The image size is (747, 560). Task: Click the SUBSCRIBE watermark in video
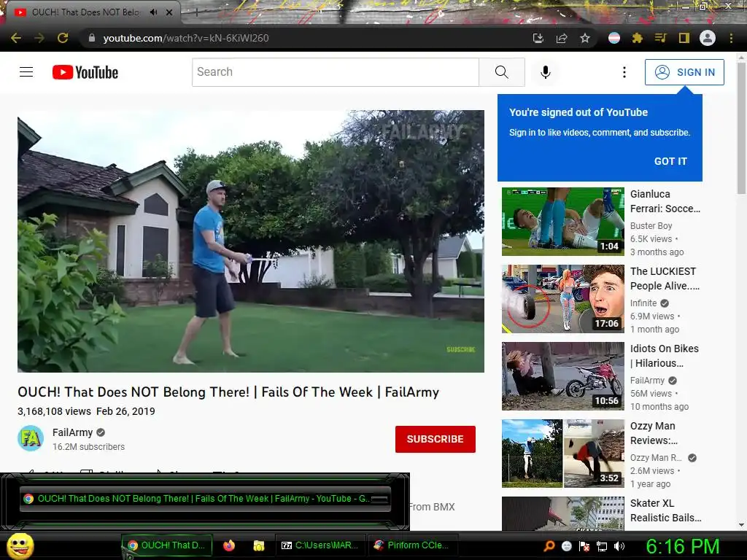click(461, 349)
